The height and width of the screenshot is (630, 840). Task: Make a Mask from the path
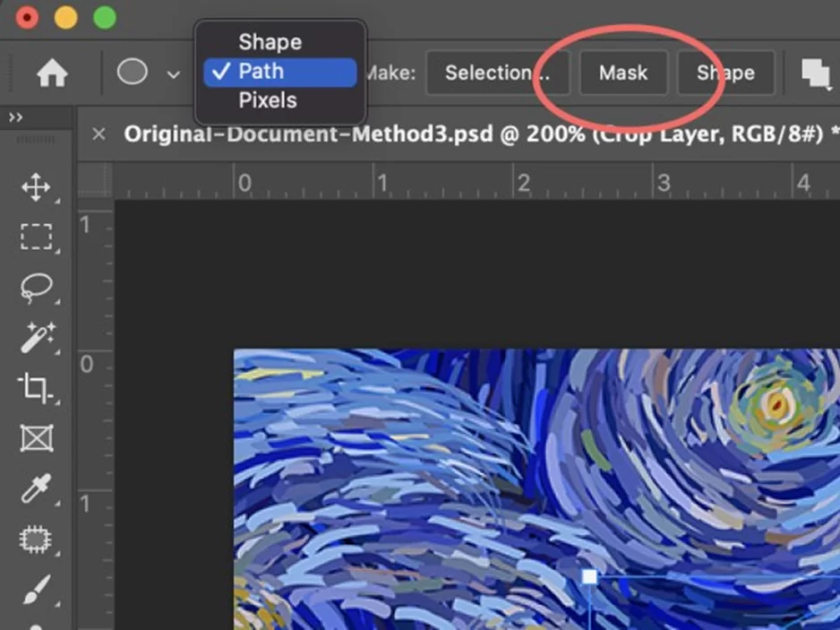623,73
